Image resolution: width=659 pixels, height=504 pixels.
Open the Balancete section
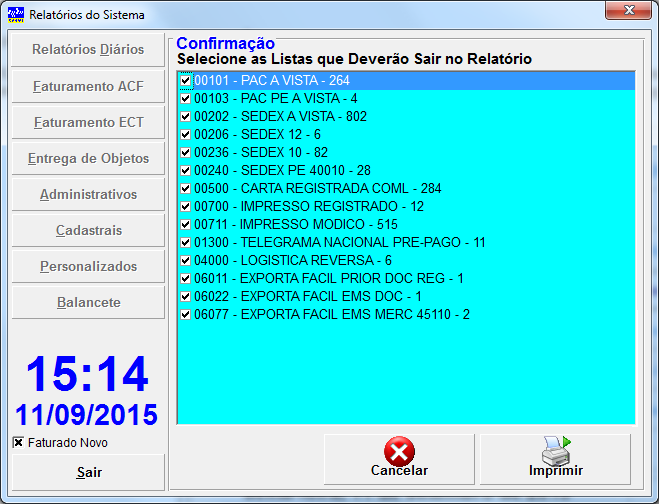tap(88, 303)
